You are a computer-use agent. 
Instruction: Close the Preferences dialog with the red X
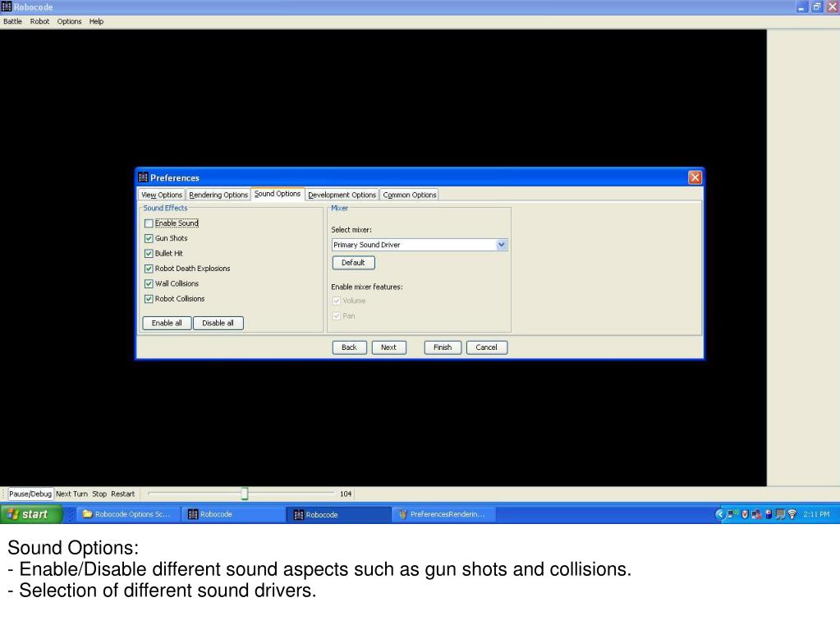(x=695, y=177)
